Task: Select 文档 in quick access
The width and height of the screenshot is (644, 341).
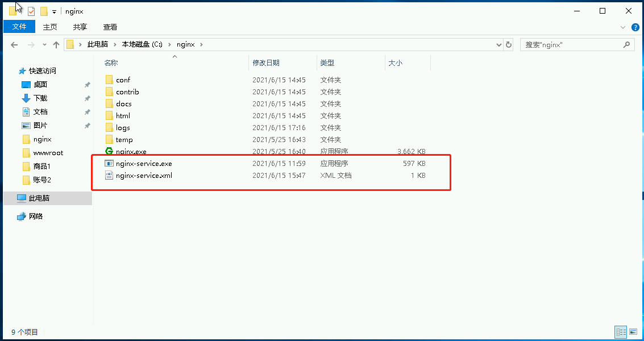Action: [40, 111]
